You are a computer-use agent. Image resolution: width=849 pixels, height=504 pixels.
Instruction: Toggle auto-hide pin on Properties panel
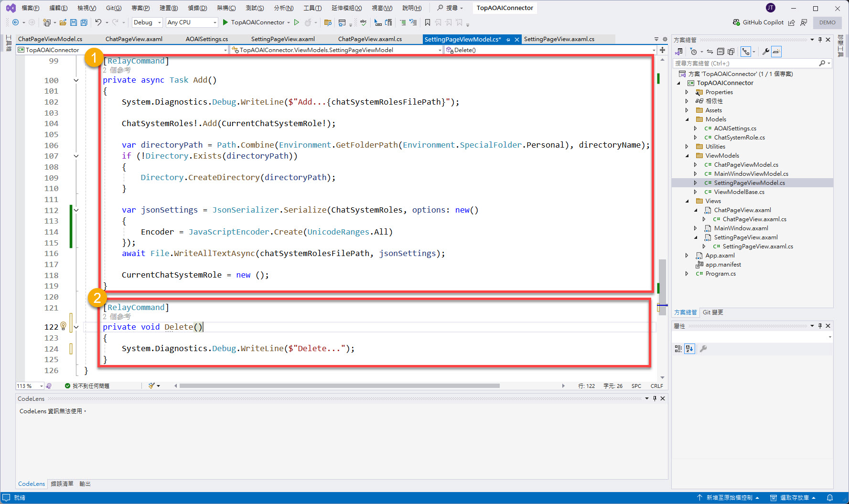[x=820, y=326]
